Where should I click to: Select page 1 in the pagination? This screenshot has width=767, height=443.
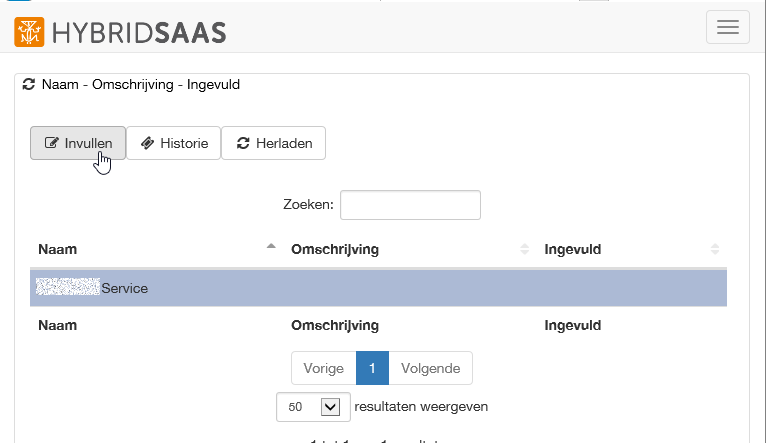pyautogui.click(x=371, y=368)
